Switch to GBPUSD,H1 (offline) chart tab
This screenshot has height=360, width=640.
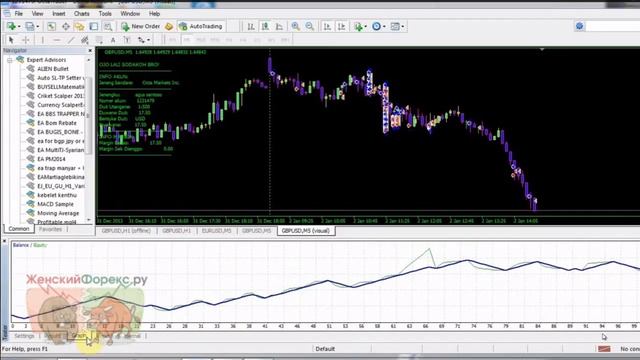coord(126,231)
